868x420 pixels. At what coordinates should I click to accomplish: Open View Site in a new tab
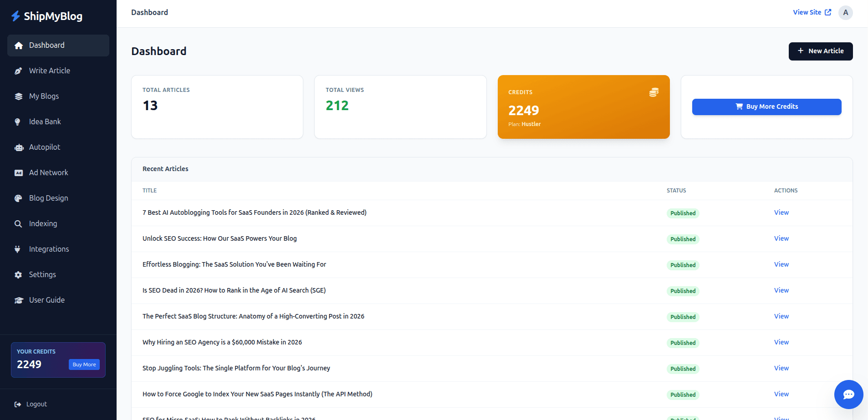[812, 12]
